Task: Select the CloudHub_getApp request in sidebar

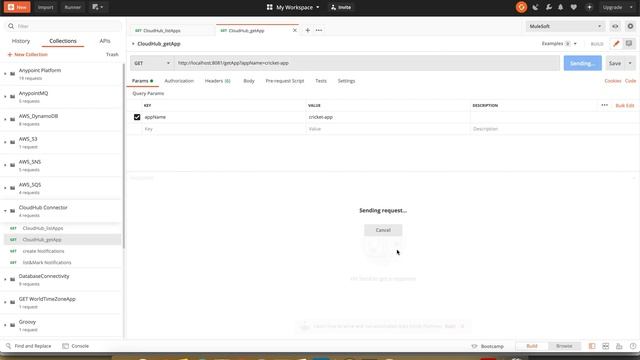Action: (x=62, y=240)
